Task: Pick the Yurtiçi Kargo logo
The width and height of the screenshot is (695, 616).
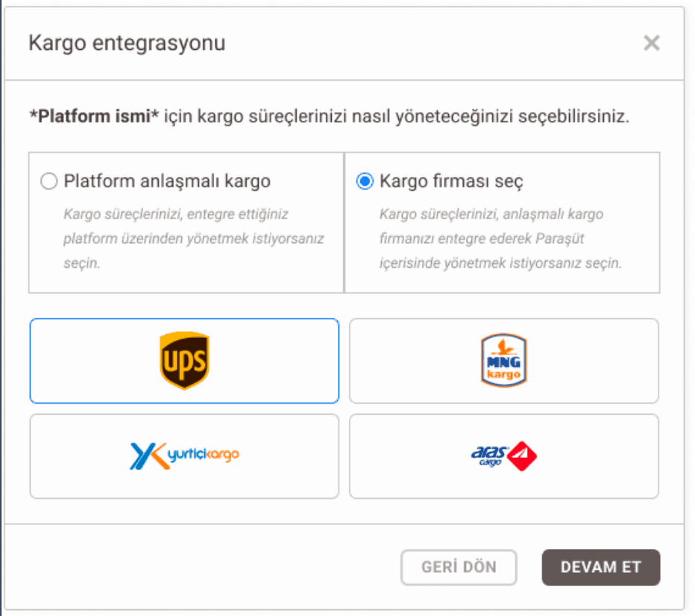Action: 184,456
